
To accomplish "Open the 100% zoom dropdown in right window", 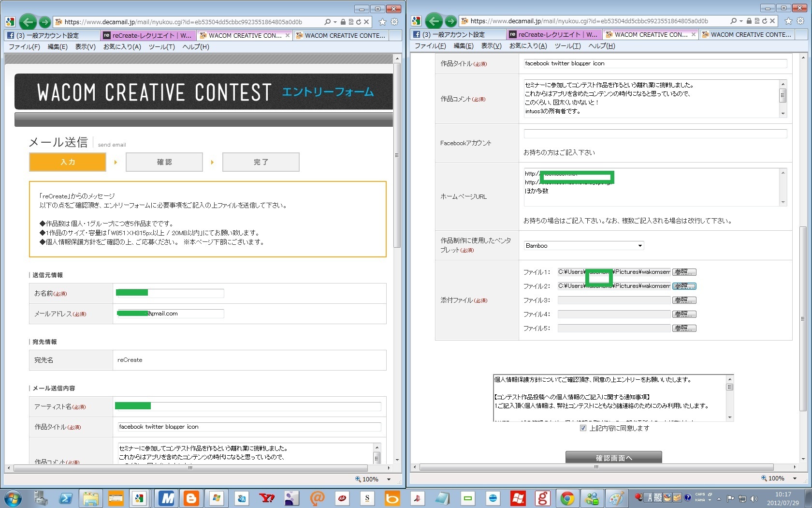I will [x=795, y=478].
